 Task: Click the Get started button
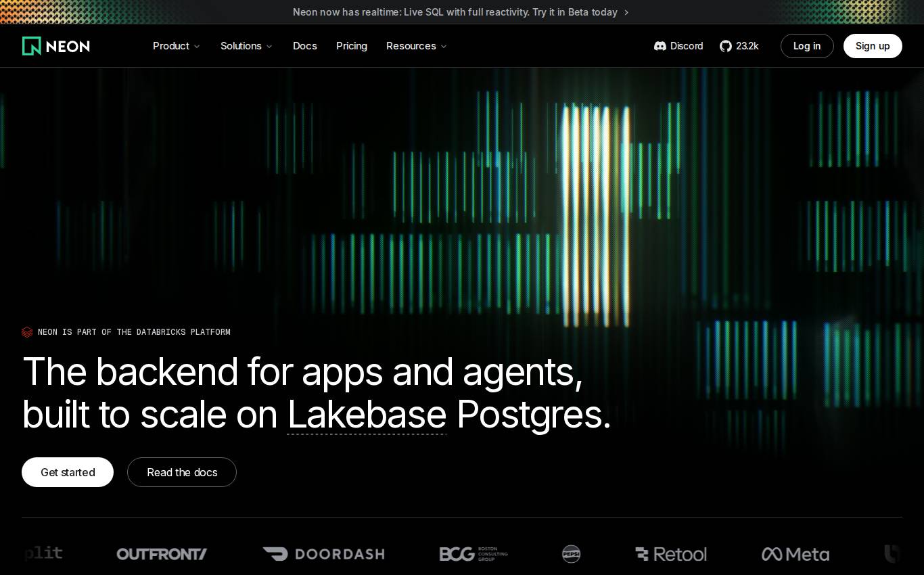pos(68,472)
